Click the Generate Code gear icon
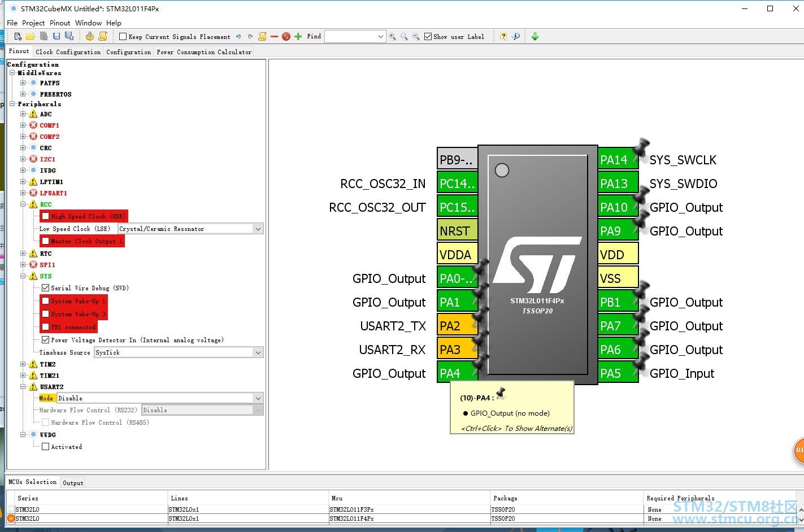The height and width of the screenshot is (532, 804). click(x=90, y=37)
